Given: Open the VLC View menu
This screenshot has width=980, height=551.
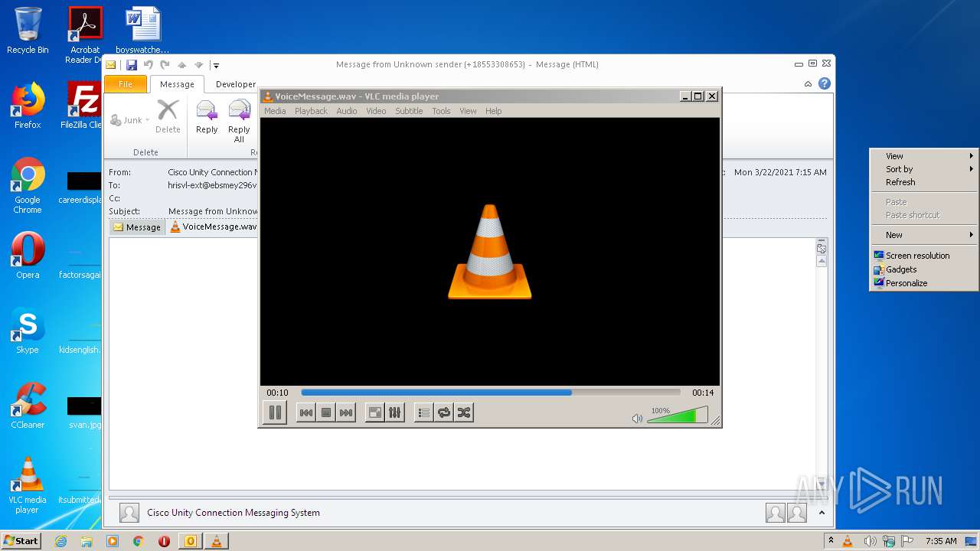Looking at the screenshot, I should click(468, 111).
